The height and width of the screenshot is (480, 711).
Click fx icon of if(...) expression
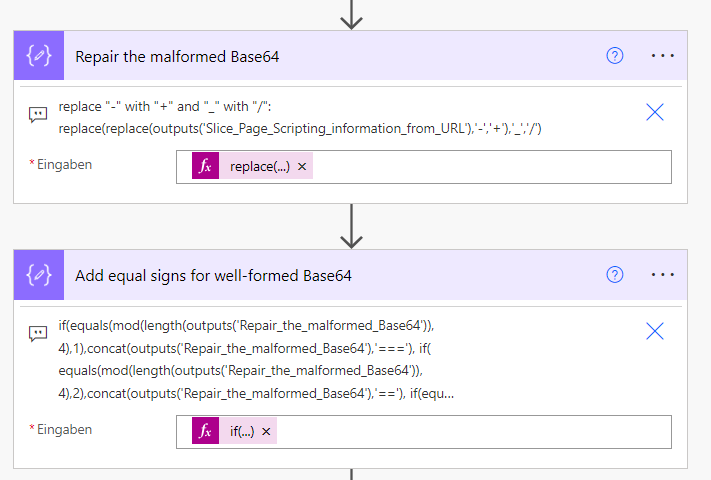pyautogui.click(x=205, y=431)
